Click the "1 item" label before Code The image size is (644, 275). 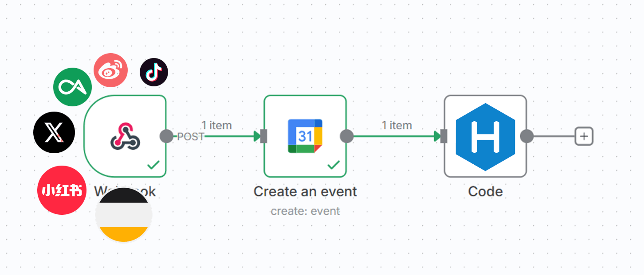click(397, 125)
